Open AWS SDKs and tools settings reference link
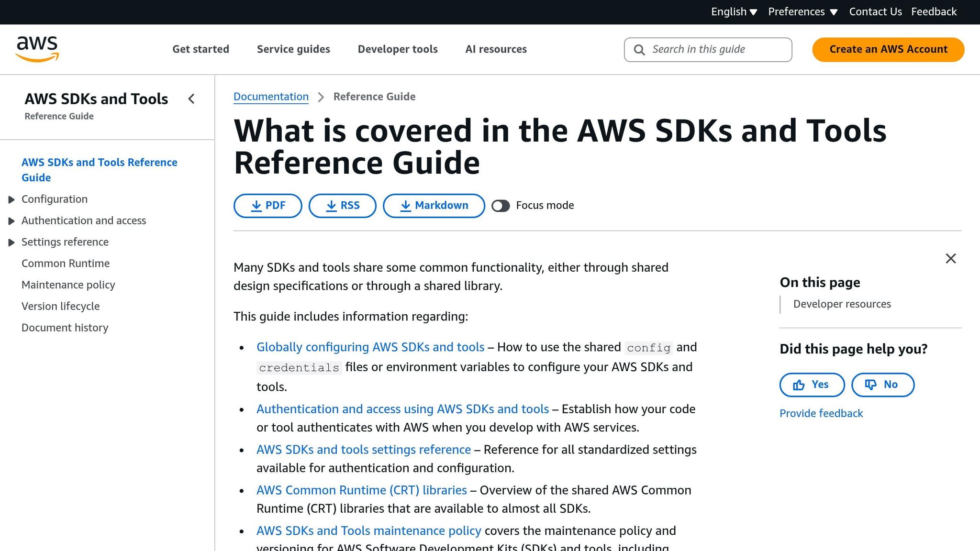 tap(364, 450)
